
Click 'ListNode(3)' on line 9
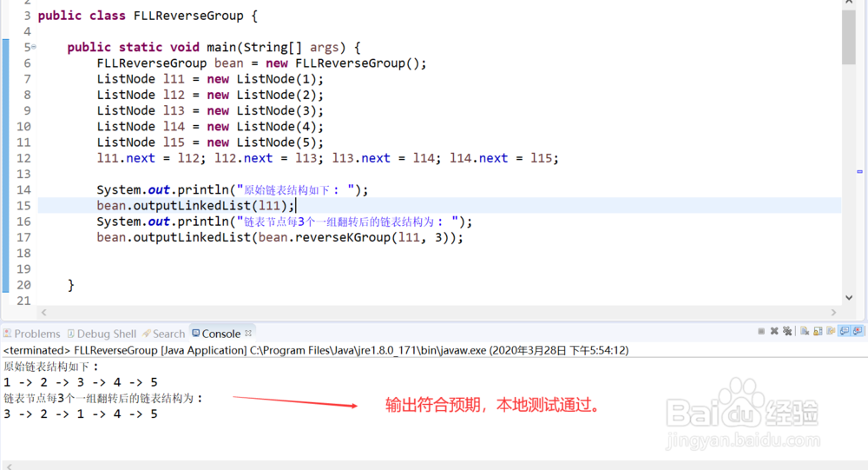(x=276, y=110)
